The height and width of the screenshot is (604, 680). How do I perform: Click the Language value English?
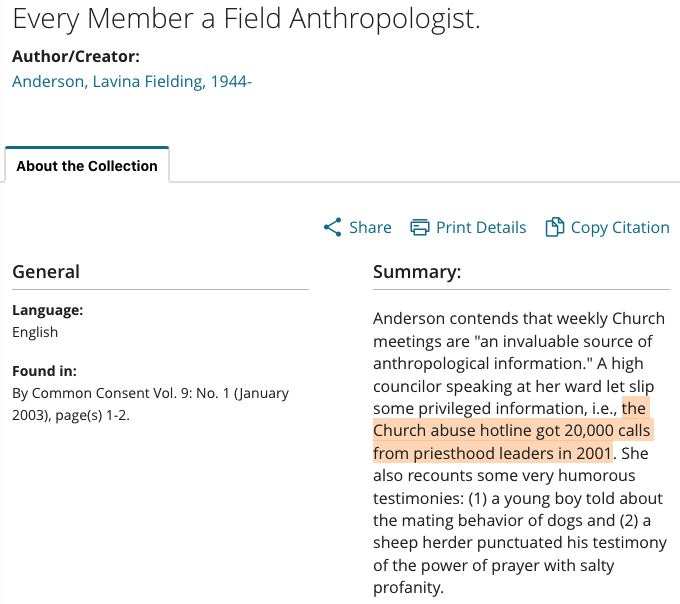(x=35, y=332)
